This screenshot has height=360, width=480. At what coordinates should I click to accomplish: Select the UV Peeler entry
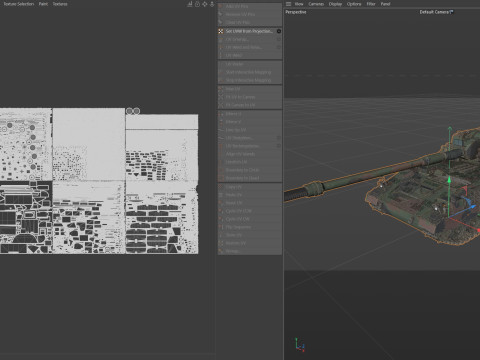pos(250,64)
